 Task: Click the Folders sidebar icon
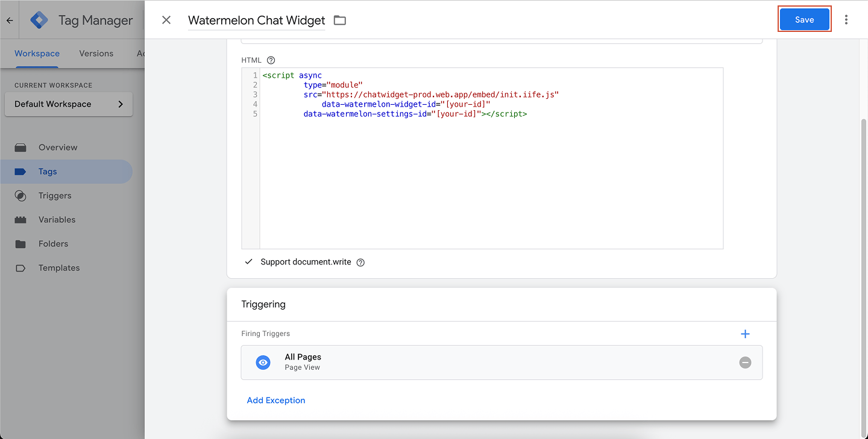[20, 244]
